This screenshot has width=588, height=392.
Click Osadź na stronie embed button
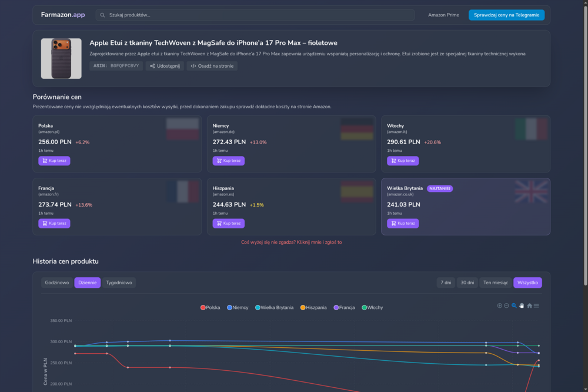click(212, 66)
